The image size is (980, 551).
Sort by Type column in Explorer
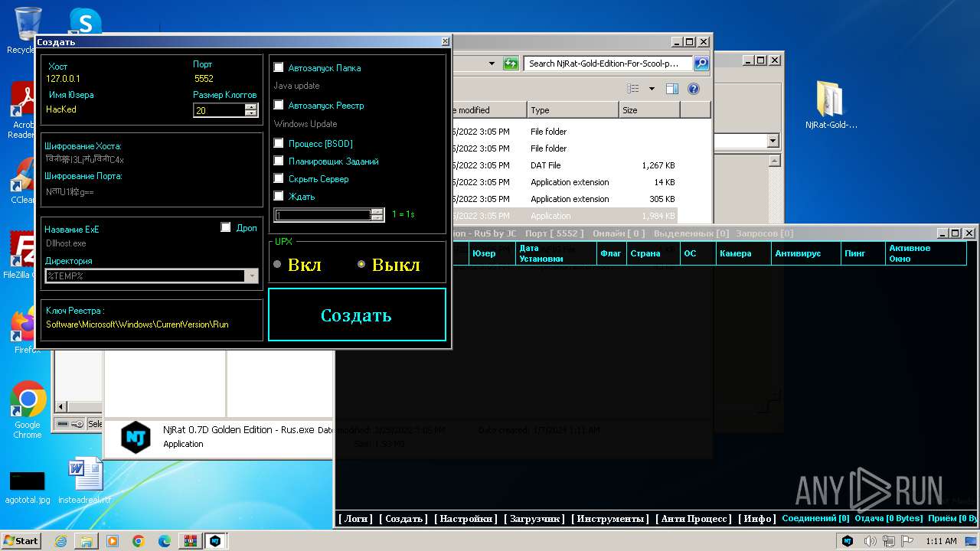572,110
